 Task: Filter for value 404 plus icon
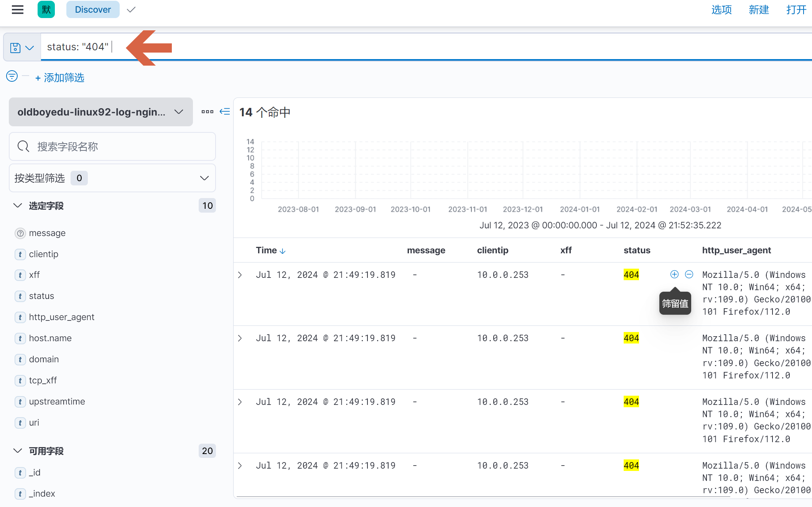click(674, 274)
